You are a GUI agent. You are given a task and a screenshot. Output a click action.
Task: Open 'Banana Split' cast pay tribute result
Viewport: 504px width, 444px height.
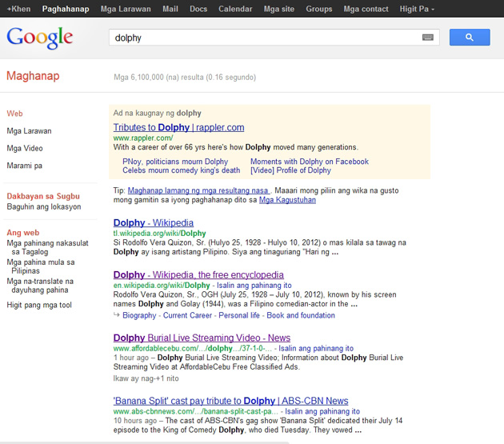(x=230, y=401)
